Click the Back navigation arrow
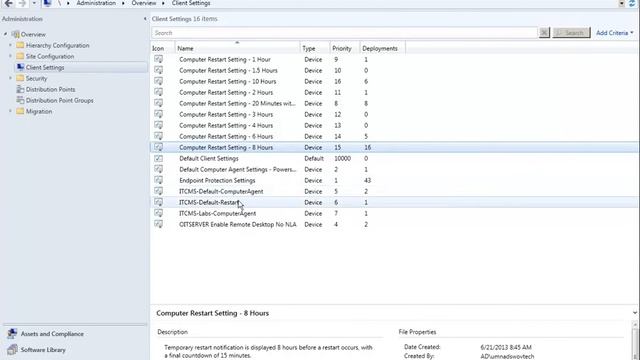Viewport: 640px width, 360px height. point(8,3)
